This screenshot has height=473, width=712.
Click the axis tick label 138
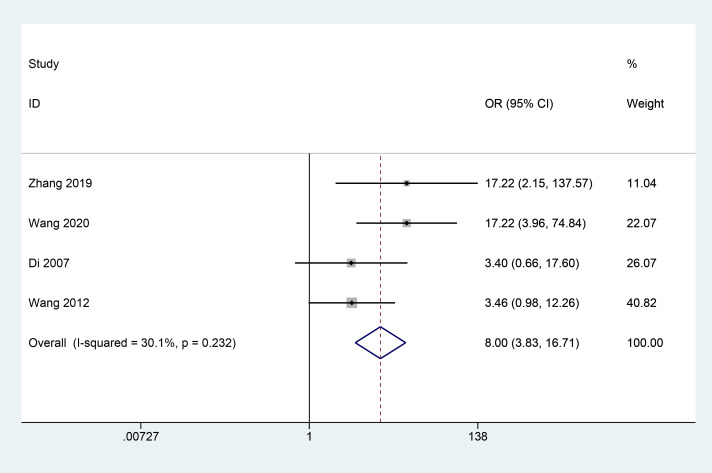[x=478, y=437]
